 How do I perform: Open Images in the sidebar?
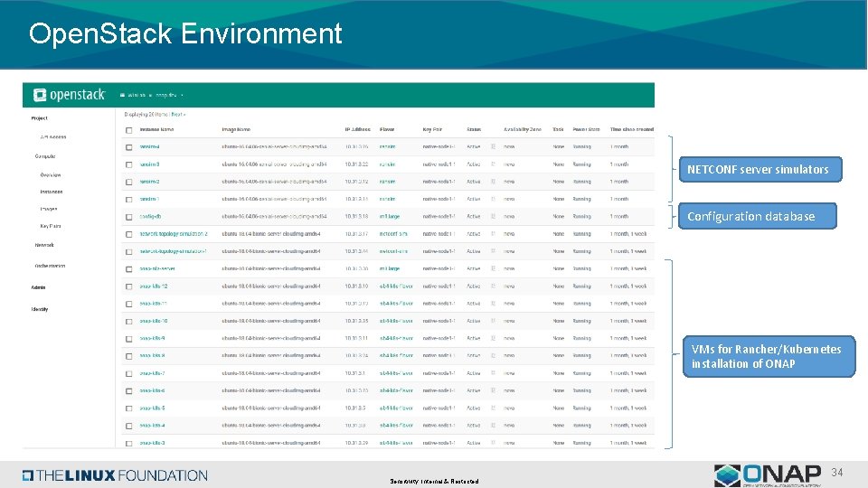click(x=49, y=209)
